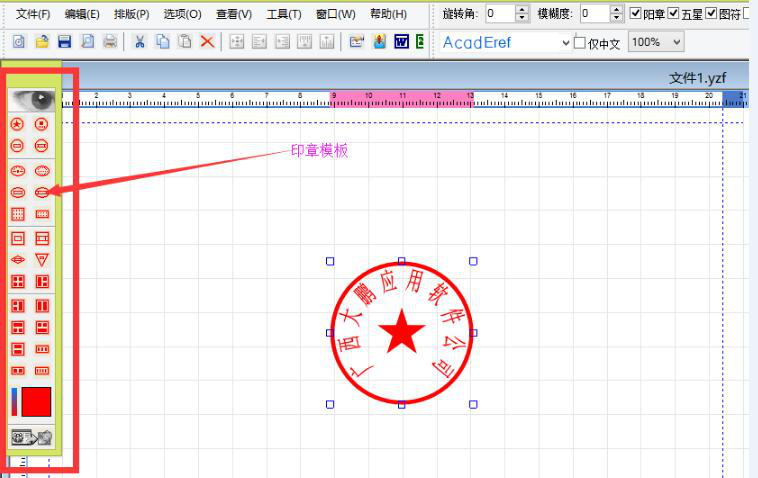This screenshot has height=478, width=758.
Task: Open the 排版(P) menu
Action: (131, 14)
